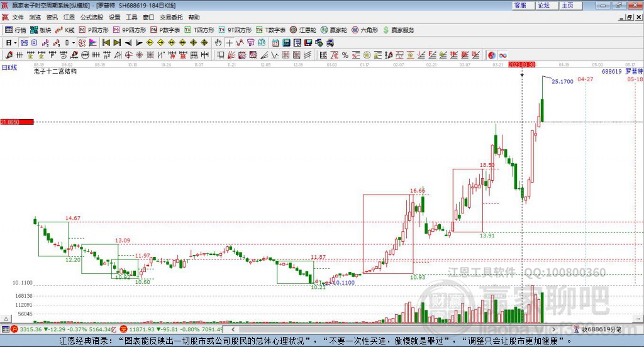Open the 交易委托 menu
This screenshot has height=347, width=644.
pyautogui.click(x=171, y=17)
